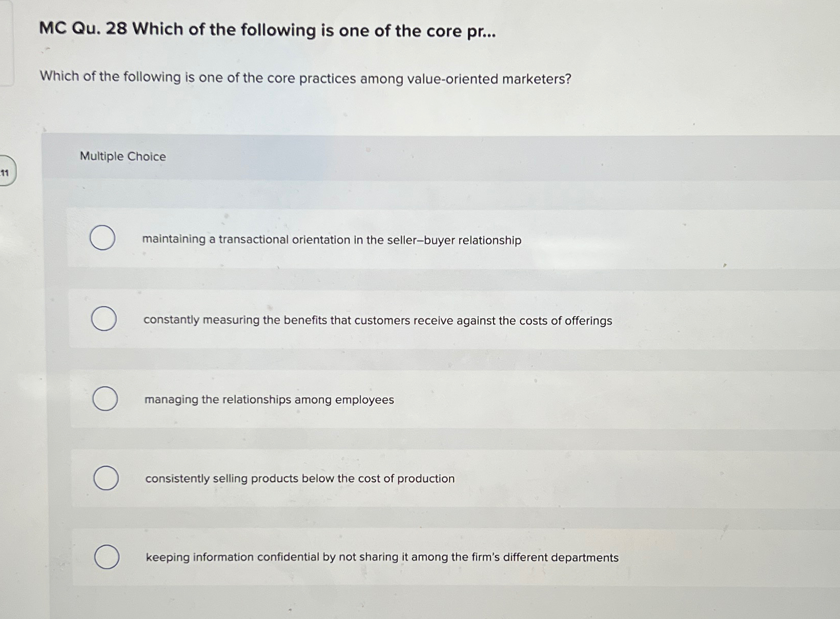Click the radio button beside first answer

click(x=103, y=238)
